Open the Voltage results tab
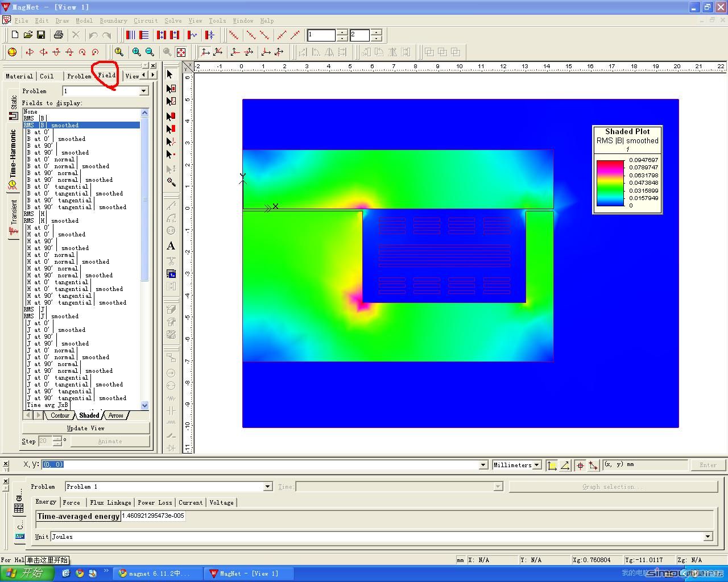The image size is (728, 582). pos(221,502)
